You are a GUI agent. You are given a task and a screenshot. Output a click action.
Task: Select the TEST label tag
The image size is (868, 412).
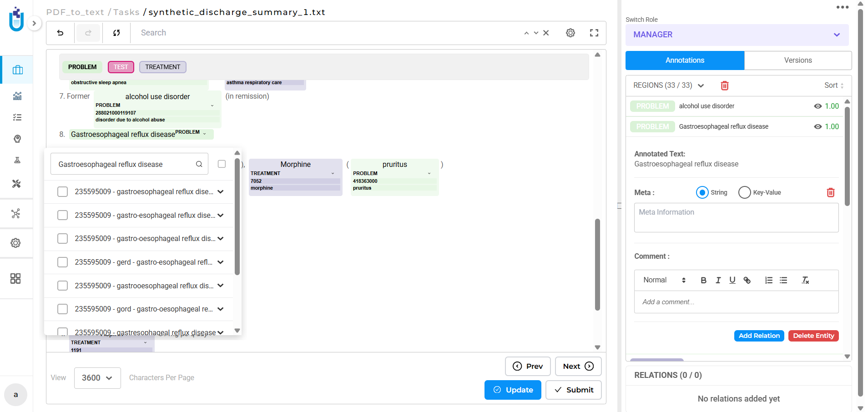121,67
